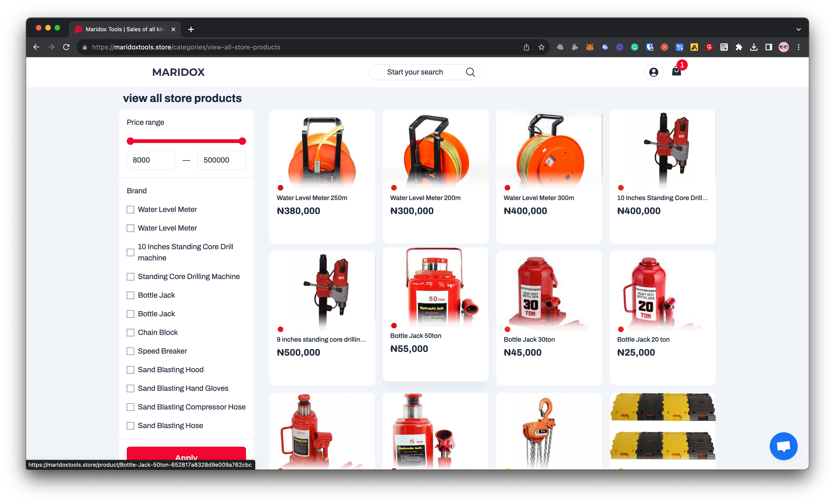Expand the tab search chevron
This screenshot has height=504, width=835.
click(x=798, y=30)
